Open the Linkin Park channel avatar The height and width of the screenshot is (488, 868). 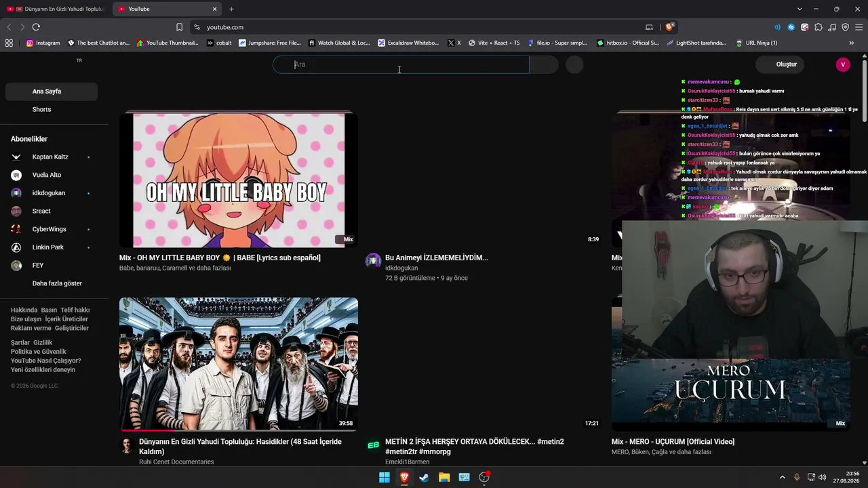tap(16, 247)
